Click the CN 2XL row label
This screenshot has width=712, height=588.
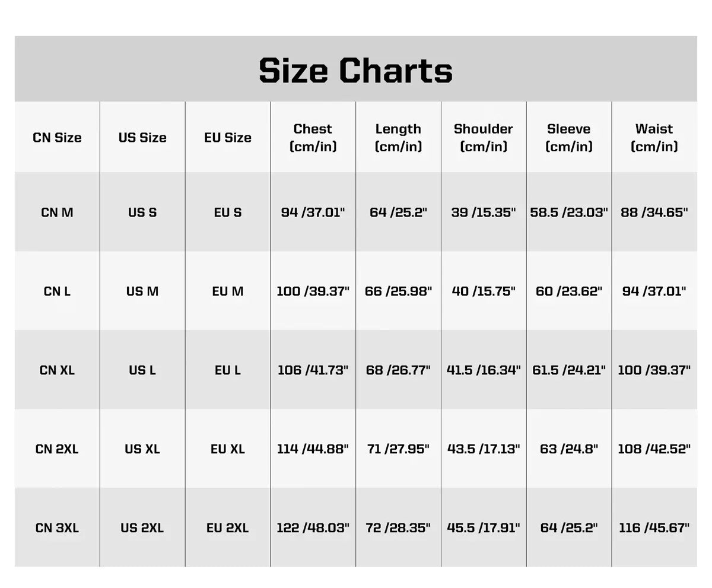(57, 449)
